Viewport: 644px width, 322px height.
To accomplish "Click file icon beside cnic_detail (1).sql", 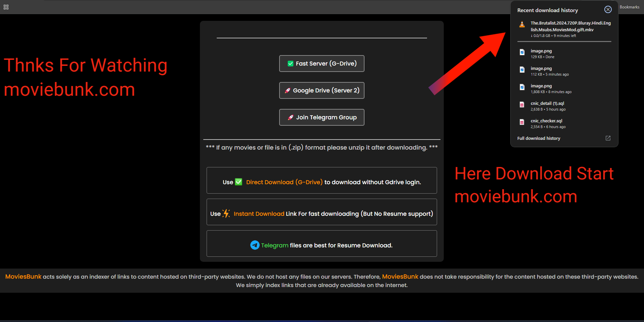I will [x=522, y=105].
